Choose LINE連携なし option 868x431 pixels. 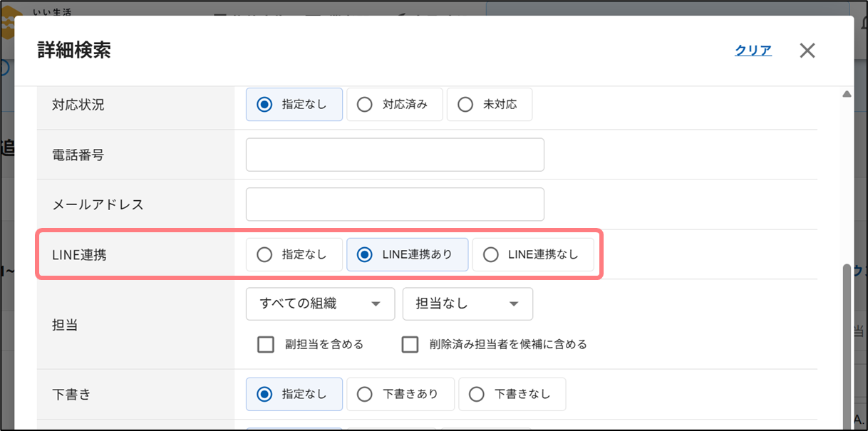[533, 254]
